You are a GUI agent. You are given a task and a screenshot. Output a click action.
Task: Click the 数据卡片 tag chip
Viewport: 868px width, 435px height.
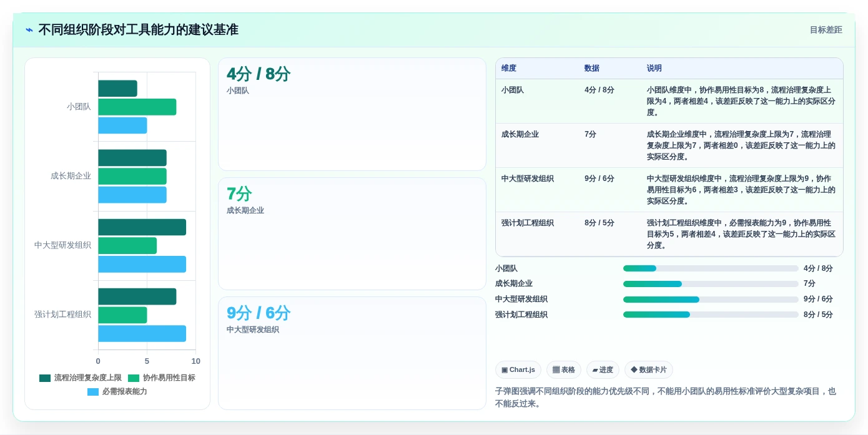pyautogui.click(x=649, y=370)
